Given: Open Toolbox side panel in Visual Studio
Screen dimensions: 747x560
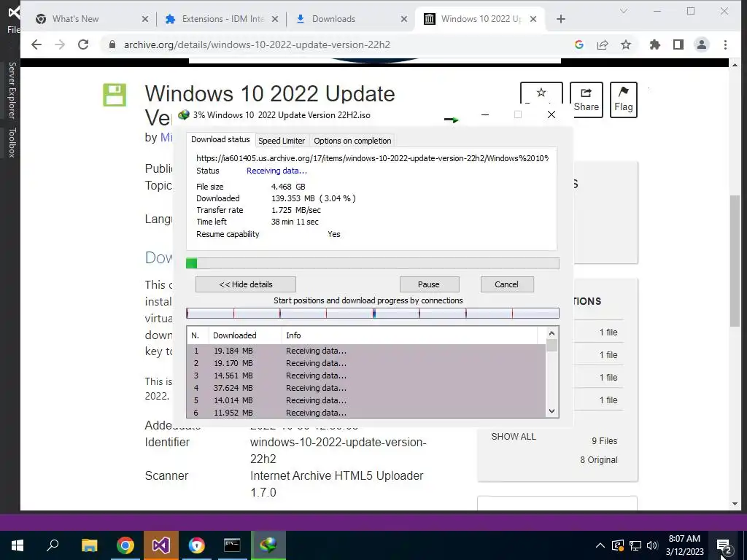Looking at the screenshot, I should tap(12, 142).
